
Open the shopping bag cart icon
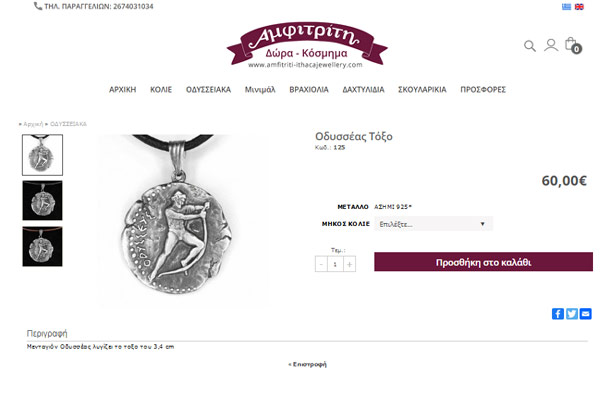click(x=573, y=46)
